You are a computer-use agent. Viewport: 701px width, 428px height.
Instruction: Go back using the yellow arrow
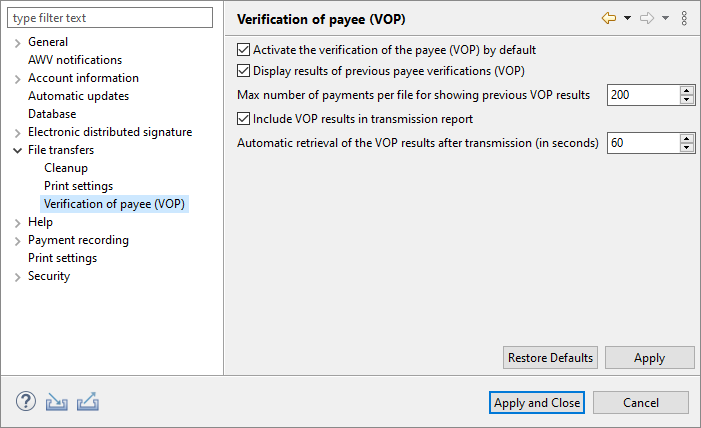click(608, 19)
